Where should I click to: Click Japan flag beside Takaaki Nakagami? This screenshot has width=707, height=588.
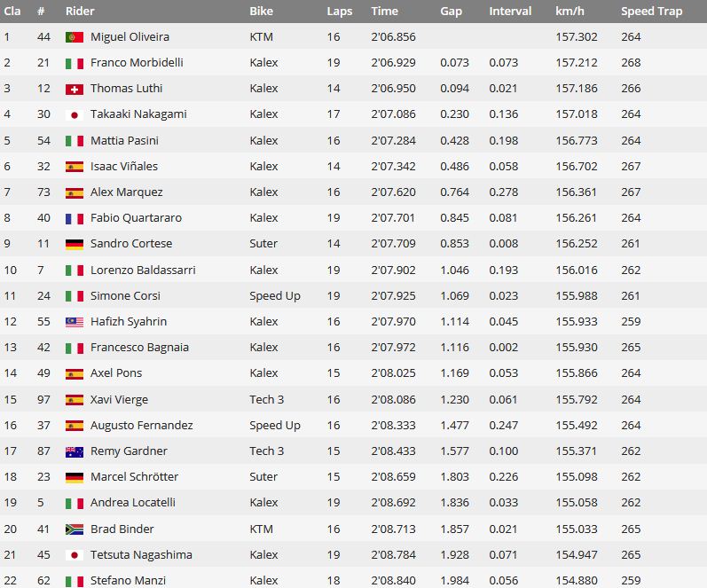pos(75,114)
